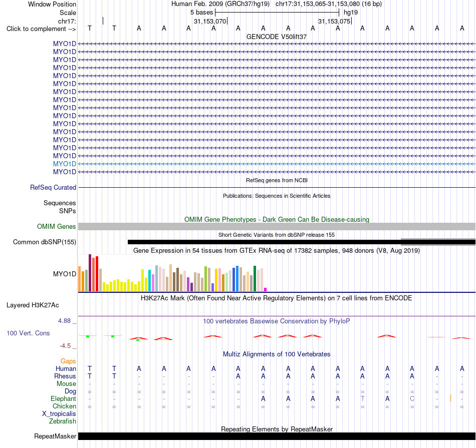Click the orange Gaps label
The image size is (476, 448).
(x=68, y=361)
